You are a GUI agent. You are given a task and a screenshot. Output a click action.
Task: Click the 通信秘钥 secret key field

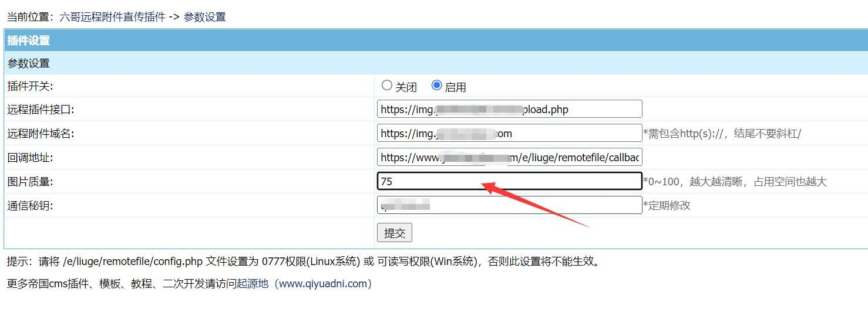tap(509, 205)
